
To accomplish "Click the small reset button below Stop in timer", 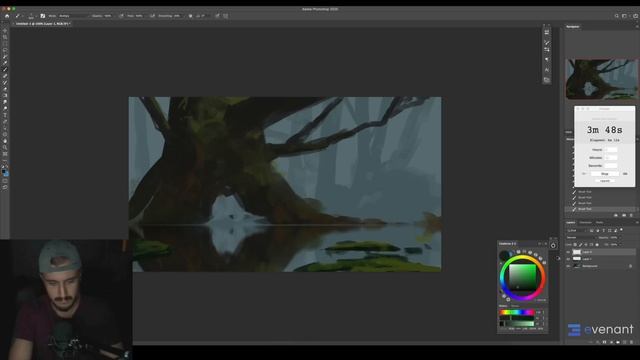I will [x=605, y=181].
